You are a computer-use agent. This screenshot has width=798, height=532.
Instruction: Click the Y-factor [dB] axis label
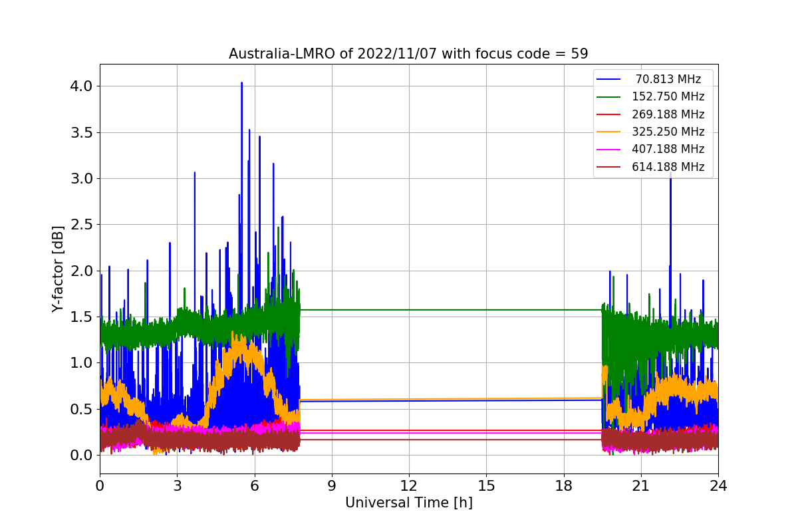click(x=58, y=269)
